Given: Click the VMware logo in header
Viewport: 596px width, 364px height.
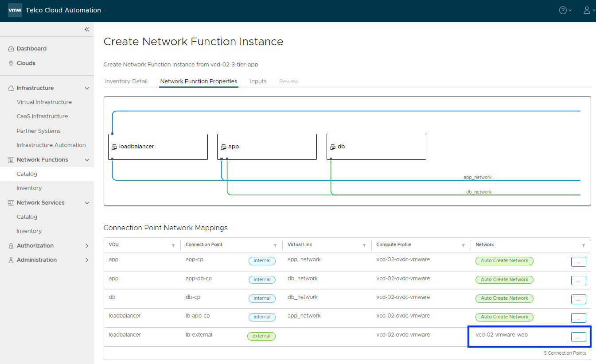Looking at the screenshot, I should pos(15,10).
